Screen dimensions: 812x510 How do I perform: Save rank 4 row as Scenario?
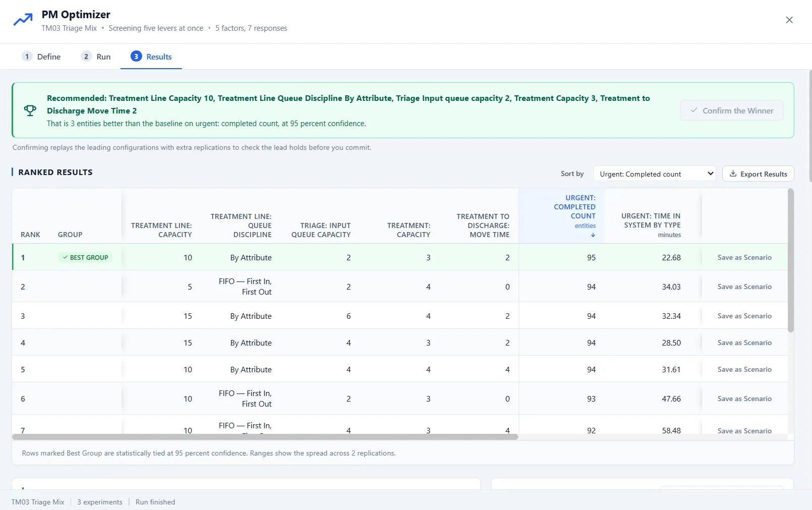[744, 343]
